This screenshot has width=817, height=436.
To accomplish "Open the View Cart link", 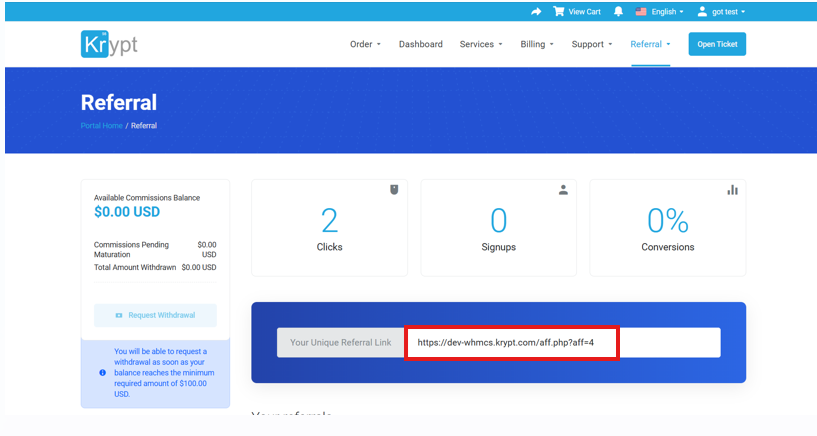I will click(x=577, y=11).
